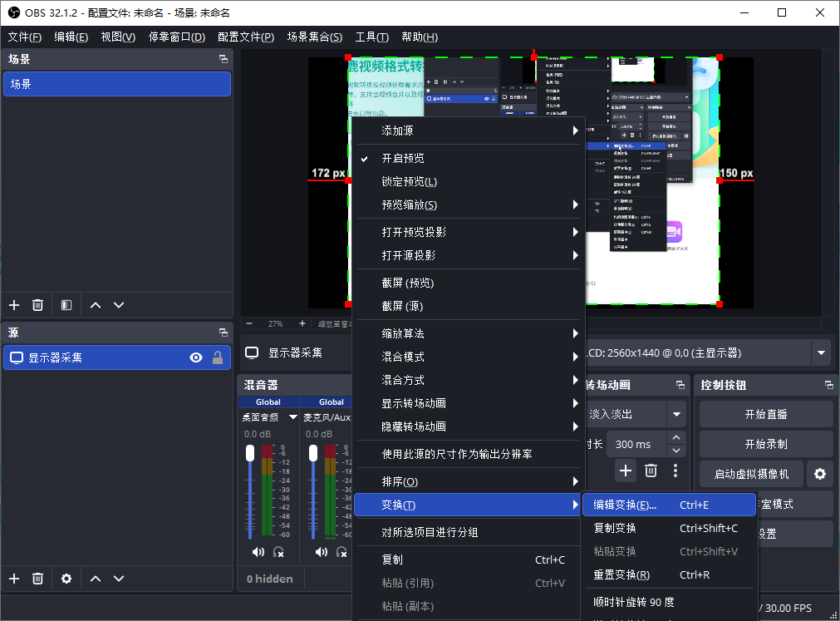Click 麦克风/Aux volume slider handle

pyautogui.click(x=313, y=453)
